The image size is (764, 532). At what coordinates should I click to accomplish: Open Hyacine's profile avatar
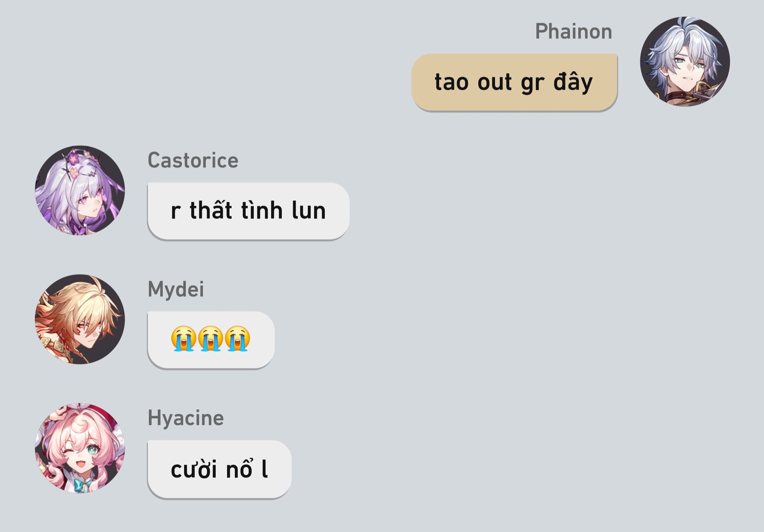click(80, 448)
